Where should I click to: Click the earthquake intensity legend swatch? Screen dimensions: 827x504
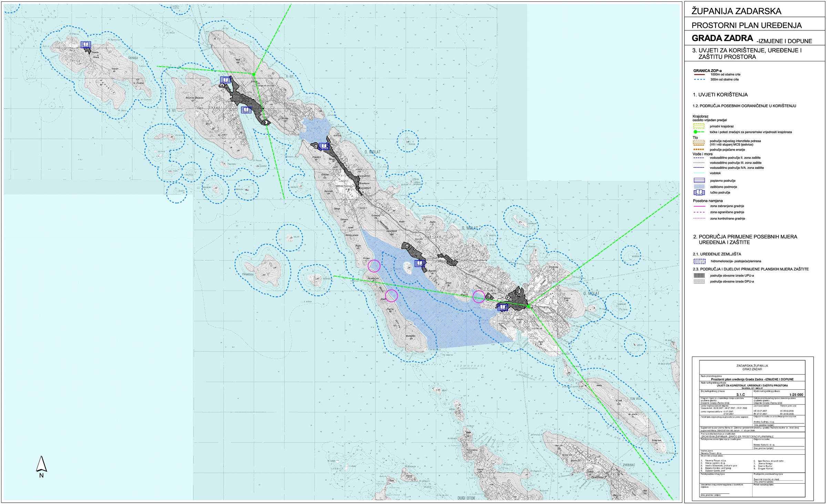coord(699,142)
